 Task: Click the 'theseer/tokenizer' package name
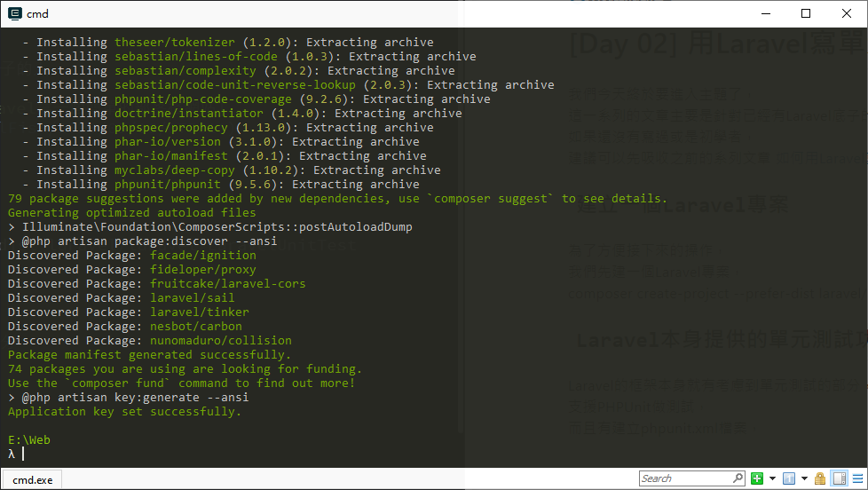pos(174,42)
